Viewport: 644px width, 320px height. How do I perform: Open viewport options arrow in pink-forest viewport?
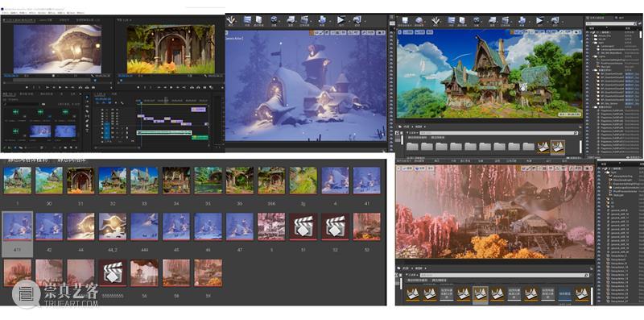398,168
